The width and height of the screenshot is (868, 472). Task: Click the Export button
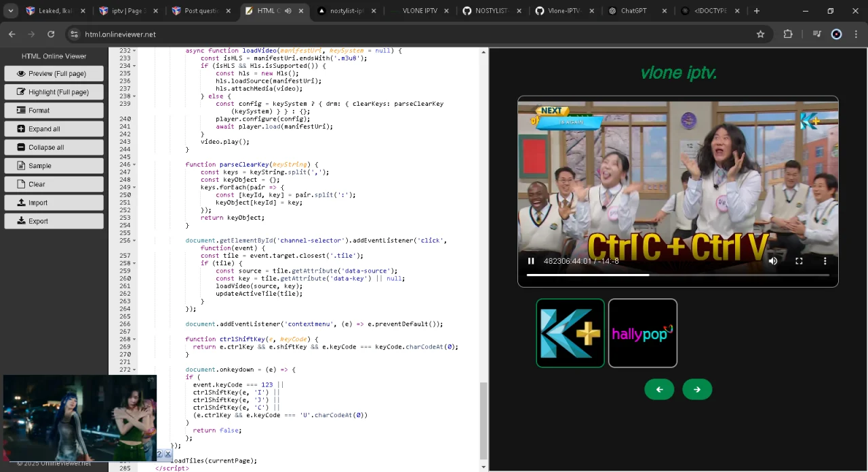pos(54,220)
